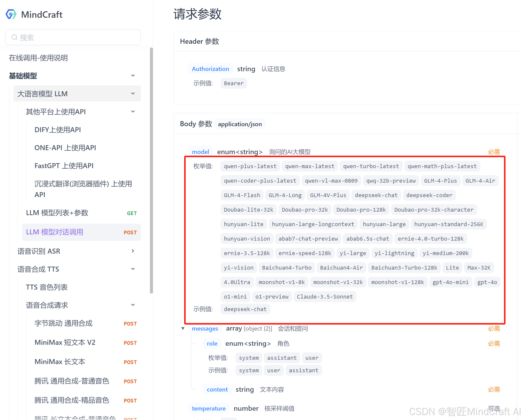This screenshot has height=420, width=522.
Task: Click the Authorization parameter label
Action: click(x=210, y=69)
